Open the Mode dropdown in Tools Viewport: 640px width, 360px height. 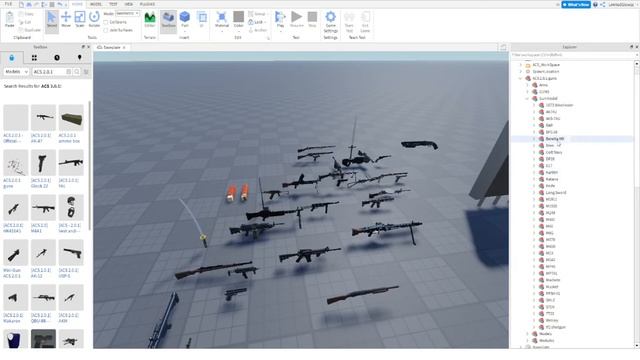point(127,13)
